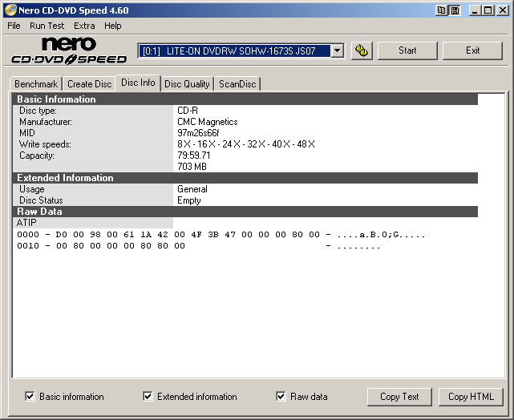The height and width of the screenshot is (420, 514).
Task: Click the copy icon in the title bar
Action: pos(442,10)
